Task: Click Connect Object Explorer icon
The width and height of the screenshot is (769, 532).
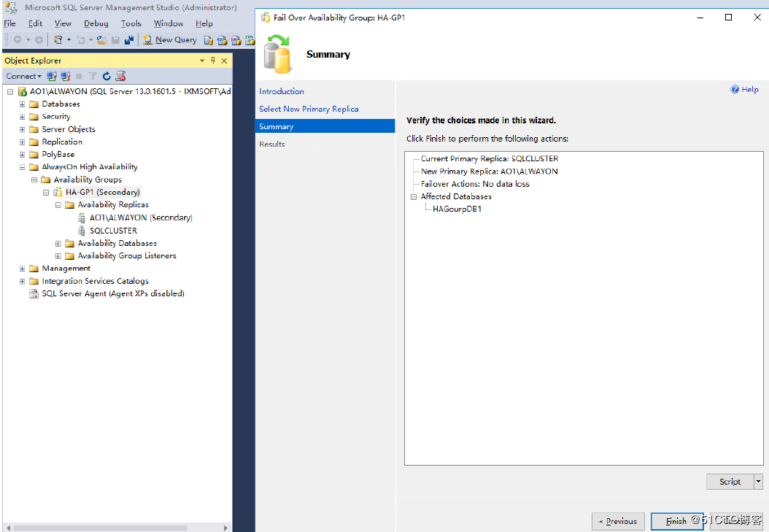Action: [x=52, y=76]
